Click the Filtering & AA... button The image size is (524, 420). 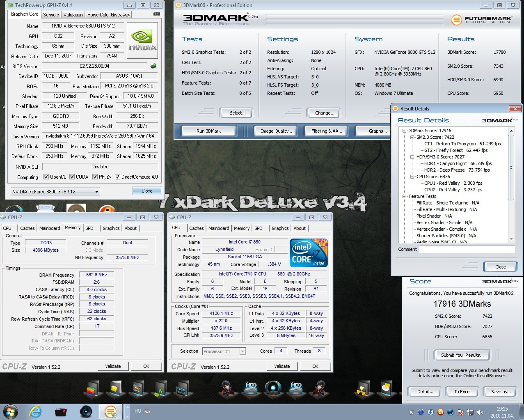327,131
